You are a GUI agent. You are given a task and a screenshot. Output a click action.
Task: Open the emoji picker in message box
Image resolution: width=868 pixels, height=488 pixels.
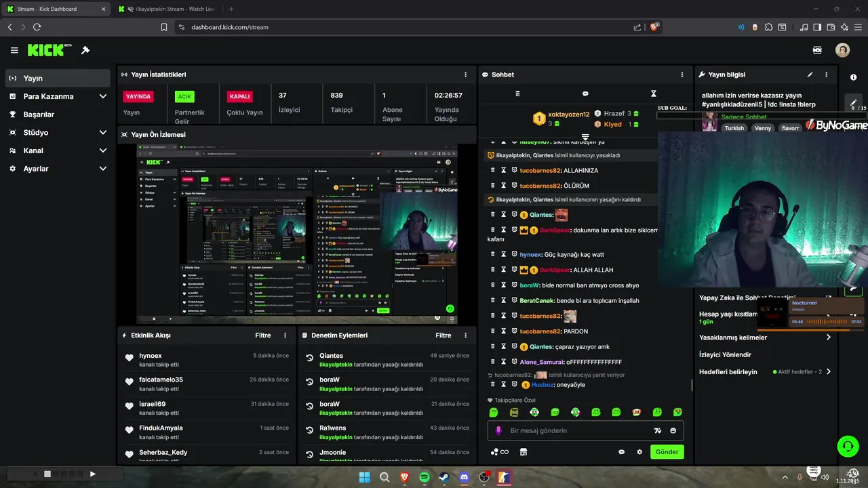point(673,430)
